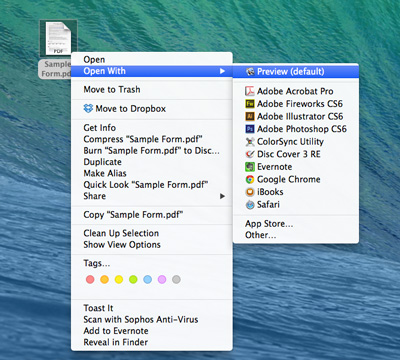Select Copy "Sample Form.pdf"
Viewport: 400px width, 360px height.
pyautogui.click(x=152, y=215)
